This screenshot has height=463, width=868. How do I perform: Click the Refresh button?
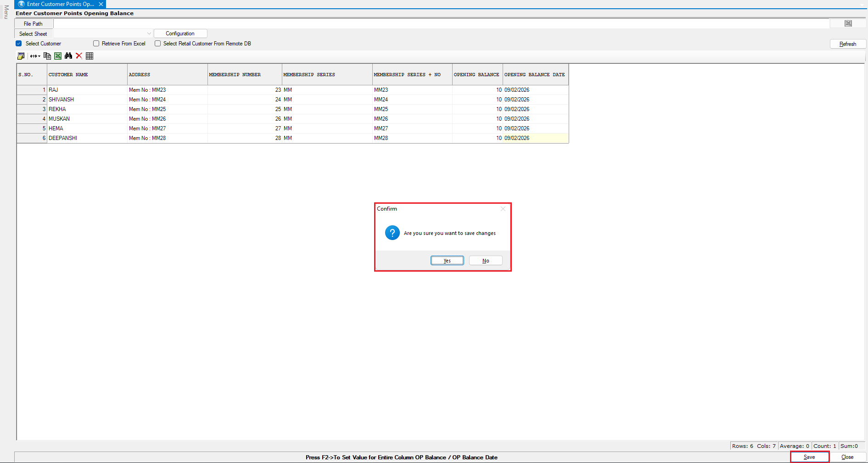[x=847, y=44]
